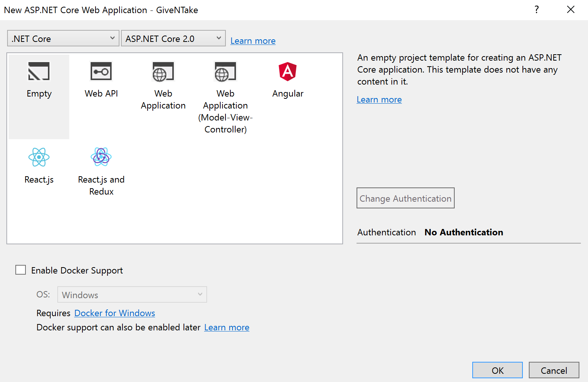Open Learn more link beside version dropdown
Screen dimensions: 588x382
(253, 41)
